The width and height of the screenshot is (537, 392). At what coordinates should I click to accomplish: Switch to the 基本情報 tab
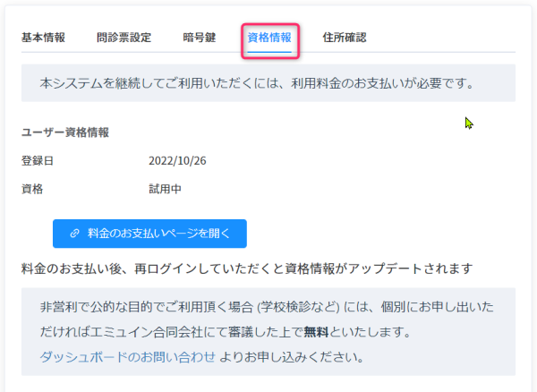coord(43,38)
